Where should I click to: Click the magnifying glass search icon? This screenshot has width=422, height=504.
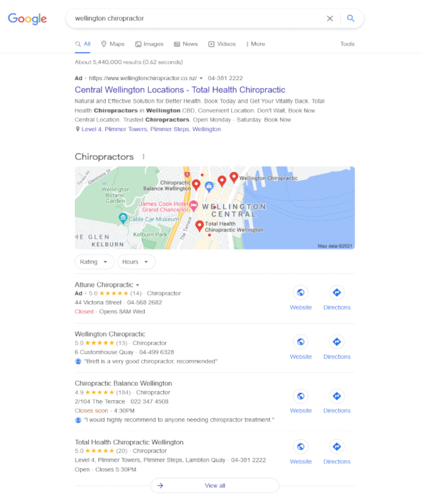[x=351, y=18]
